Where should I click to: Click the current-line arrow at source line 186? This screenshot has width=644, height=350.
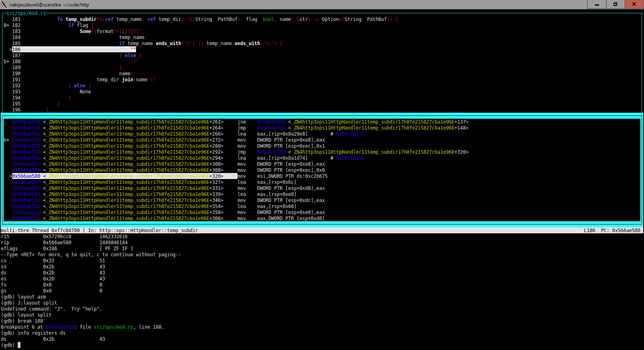click(x=10, y=49)
